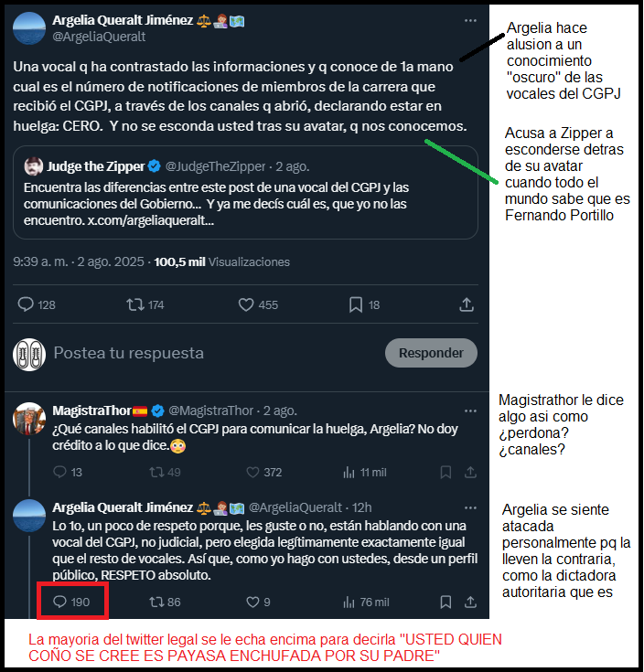Open more options on Argelia's reply
644x672 pixels.
pyautogui.click(x=470, y=507)
